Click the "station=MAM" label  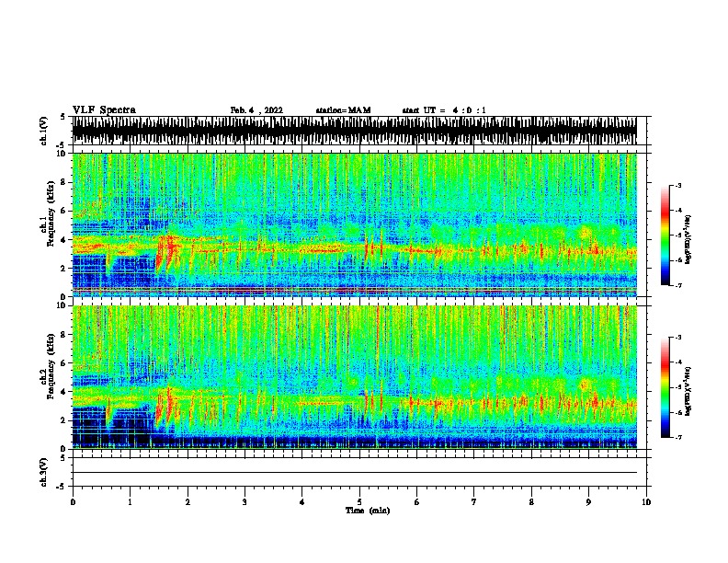[343, 110]
